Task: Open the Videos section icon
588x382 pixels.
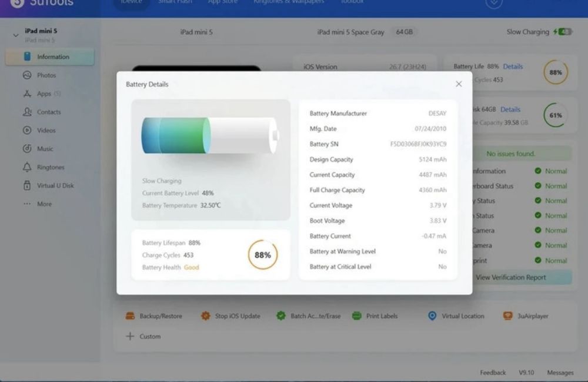Action: click(27, 130)
